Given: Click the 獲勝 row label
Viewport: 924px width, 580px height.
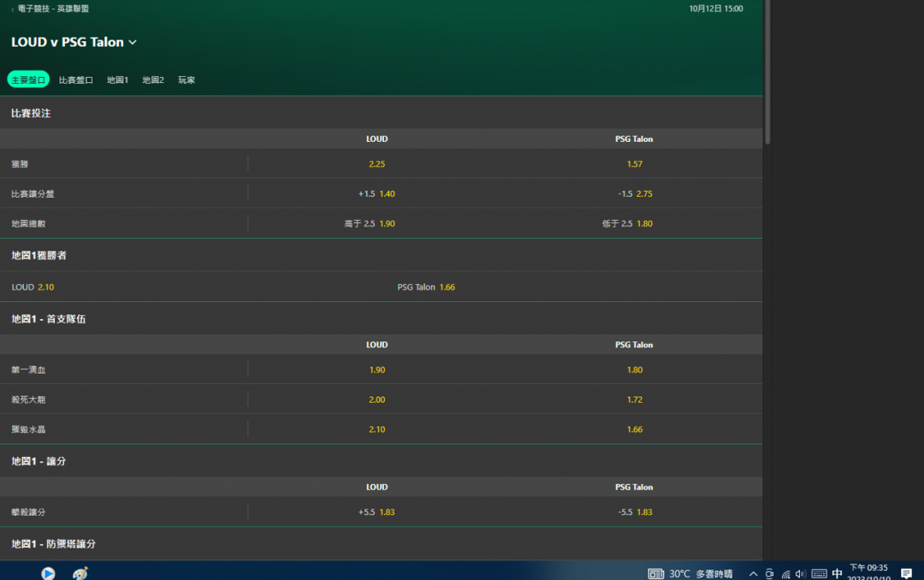Looking at the screenshot, I should pyautogui.click(x=20, y=164).
